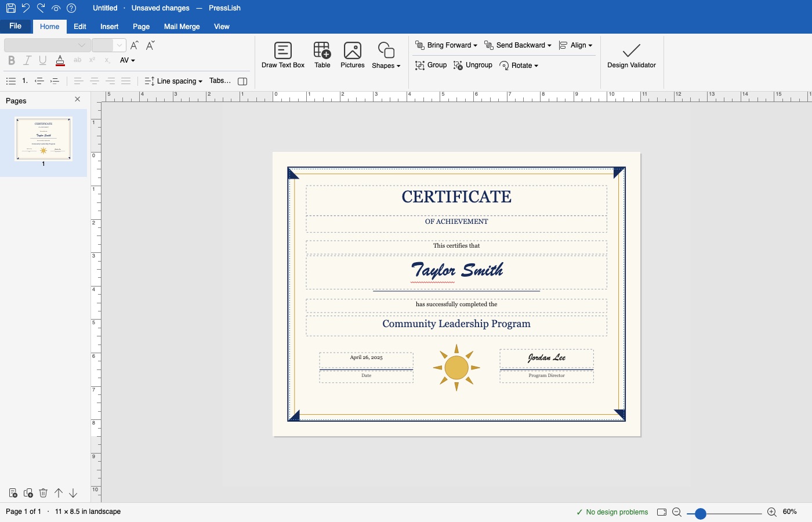Toggle bulleted list
The image size is (812, 522).
click(x=10, y=81)
